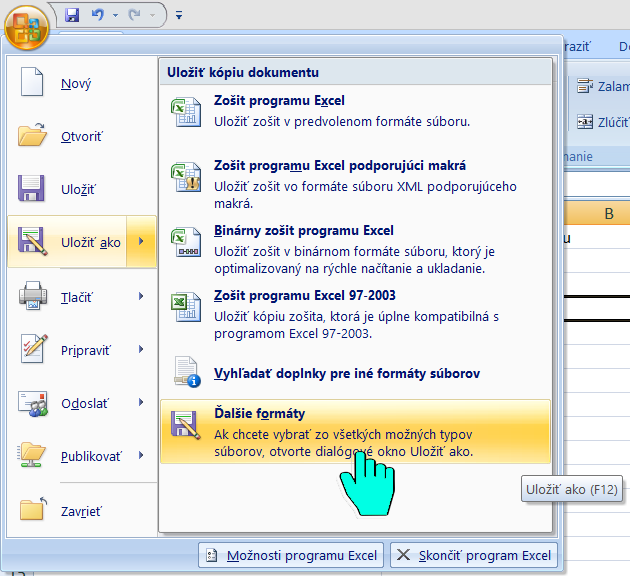Select the Otvoriť menu item

[82, 136]
